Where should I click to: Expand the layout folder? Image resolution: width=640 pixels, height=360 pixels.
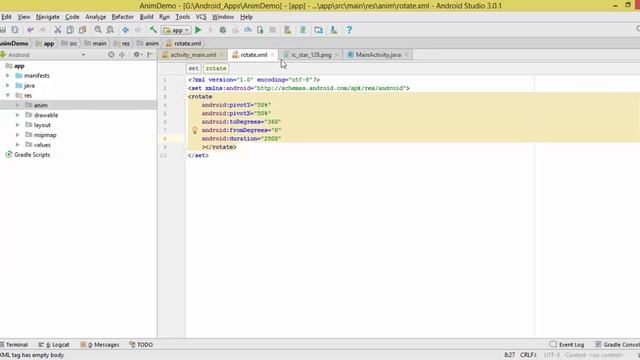click(x=18, y=125)
